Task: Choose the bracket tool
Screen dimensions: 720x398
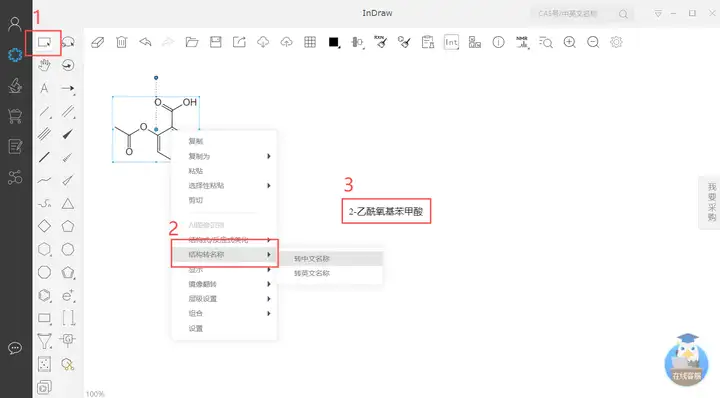Action: [68, 318]
